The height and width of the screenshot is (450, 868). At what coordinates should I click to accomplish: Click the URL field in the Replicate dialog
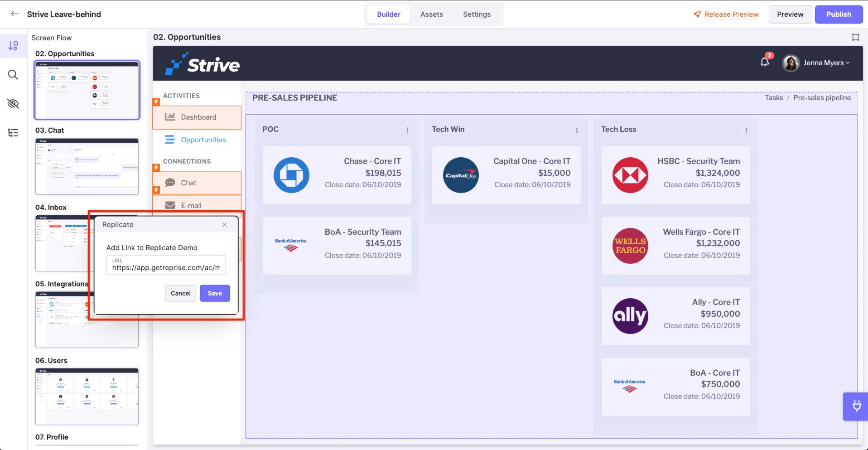[x=166, y=265]
